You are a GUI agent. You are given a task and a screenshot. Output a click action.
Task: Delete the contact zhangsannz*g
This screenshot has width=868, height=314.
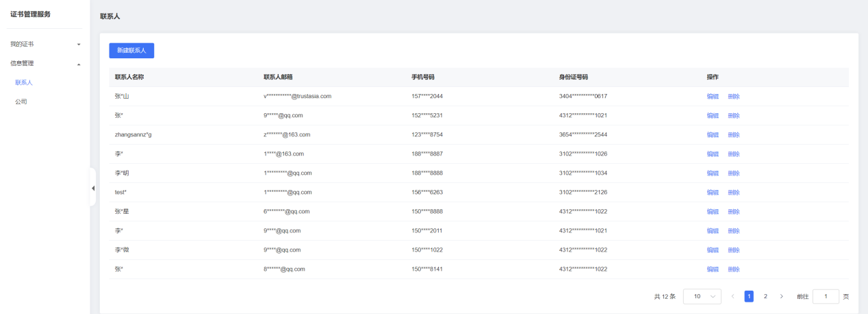click(x=734, y=134)
